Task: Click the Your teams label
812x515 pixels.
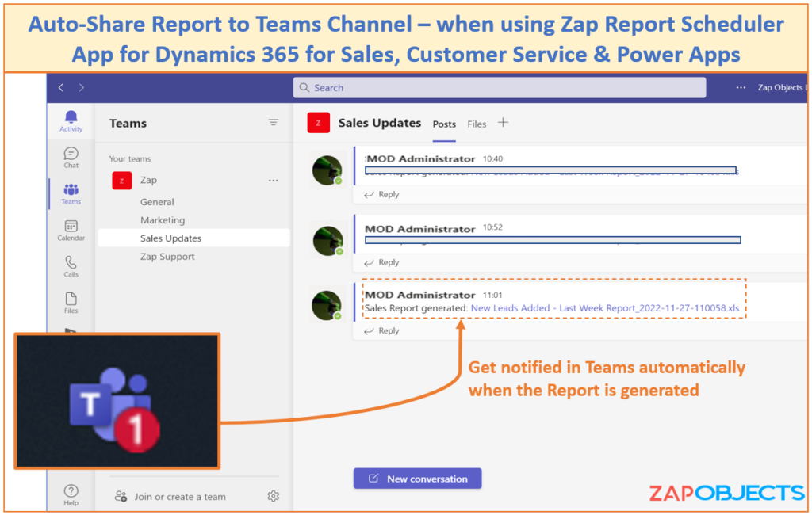Action: click(x=130, y=159)
